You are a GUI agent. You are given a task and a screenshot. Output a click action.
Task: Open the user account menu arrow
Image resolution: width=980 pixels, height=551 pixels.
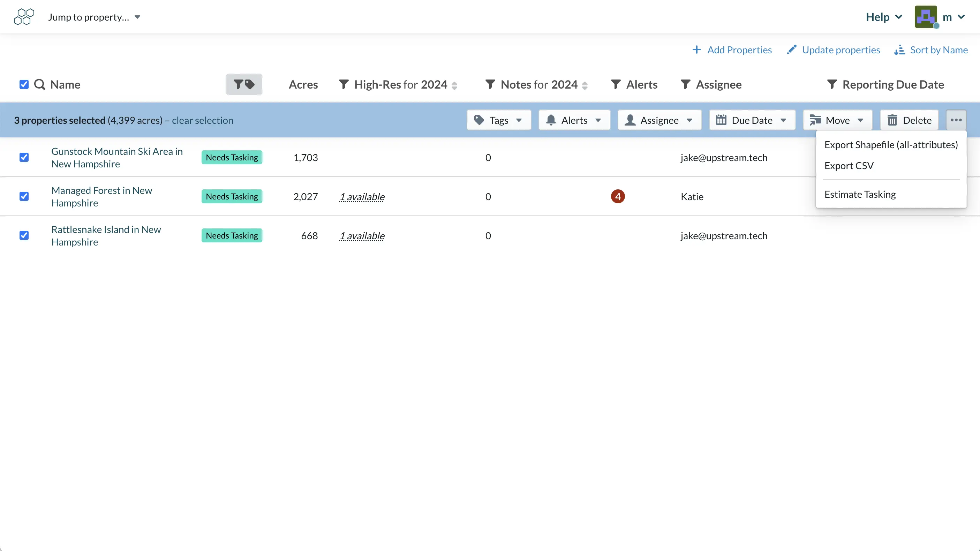point(961,17)
